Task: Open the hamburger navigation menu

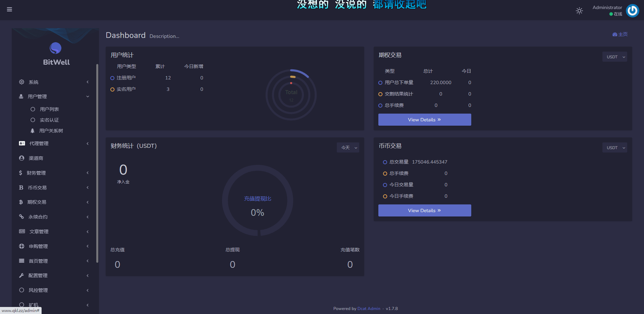Action: pyautogui.click(x=9, y=9)
